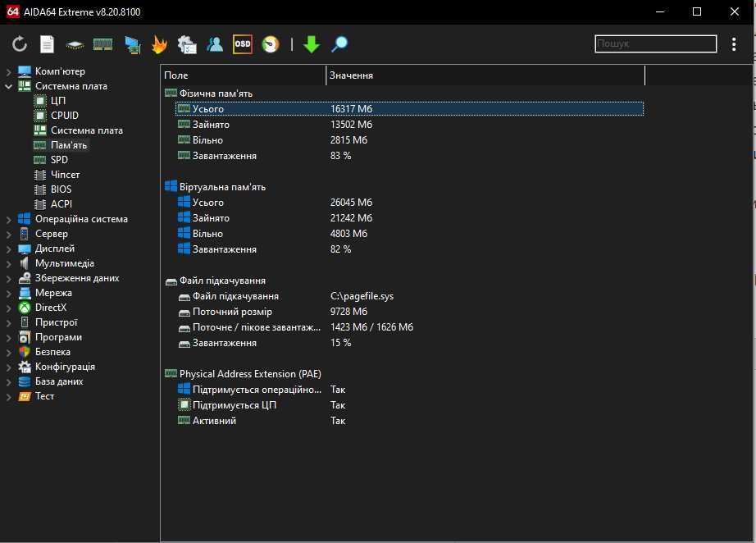The width and height of the screenshot is (756, 543).
Task: Open the BIOS tree item
Action: click(x=61, y=189)
